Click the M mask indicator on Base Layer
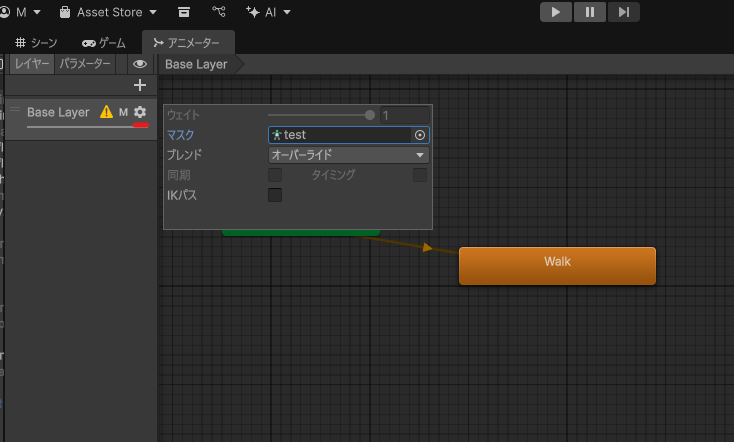The height and width of the screenshot is (442, 734). (123, 112)
